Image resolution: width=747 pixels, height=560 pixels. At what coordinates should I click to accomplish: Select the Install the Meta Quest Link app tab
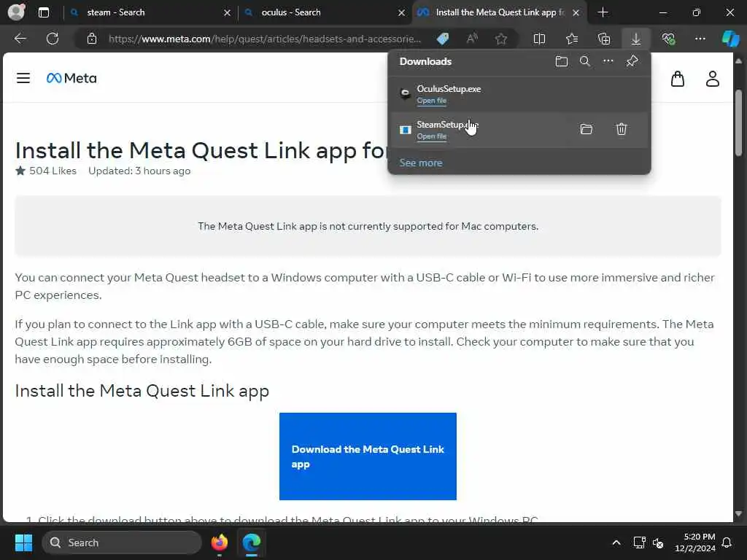coord(500,12)
